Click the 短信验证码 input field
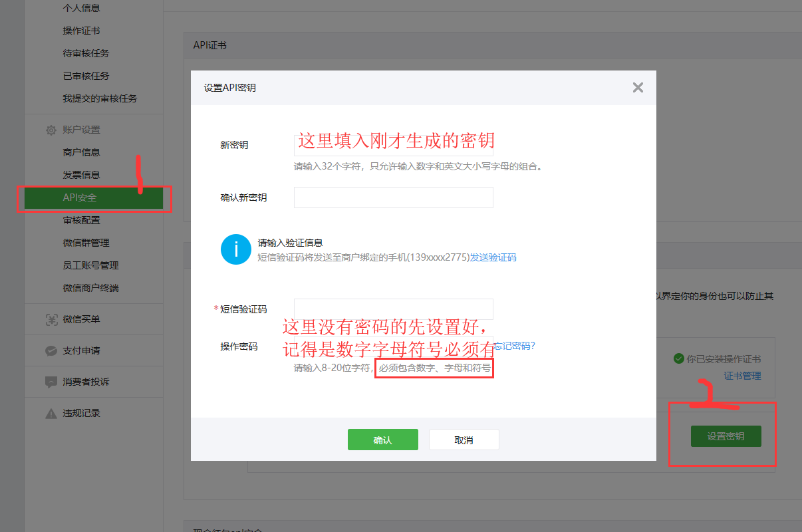This screenshot has height=532, width=802. 393,309
